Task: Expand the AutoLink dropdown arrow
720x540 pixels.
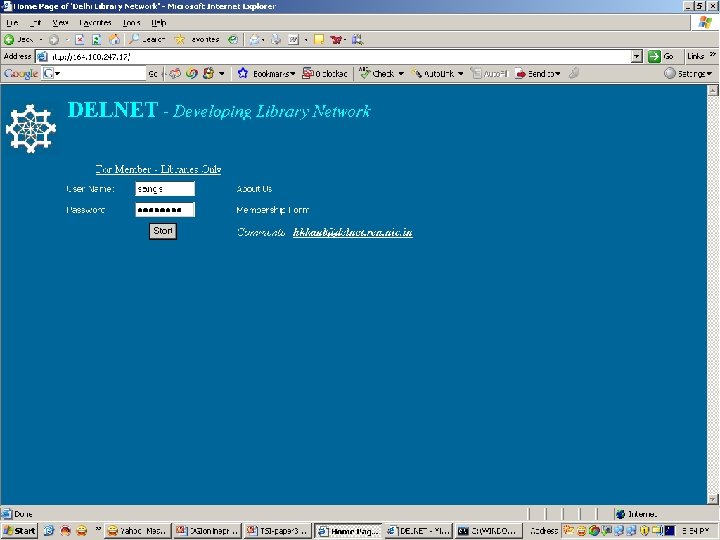Action: point(460,73)
